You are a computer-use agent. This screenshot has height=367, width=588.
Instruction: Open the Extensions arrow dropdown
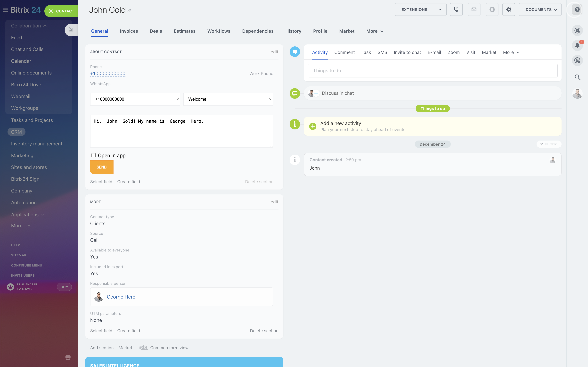click(440, 9)
